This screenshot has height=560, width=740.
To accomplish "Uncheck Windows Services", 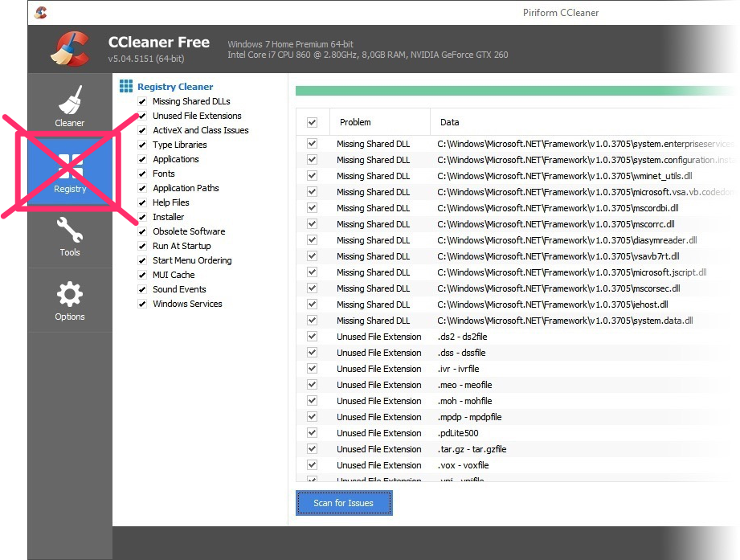I will click(x=142, y=304).
